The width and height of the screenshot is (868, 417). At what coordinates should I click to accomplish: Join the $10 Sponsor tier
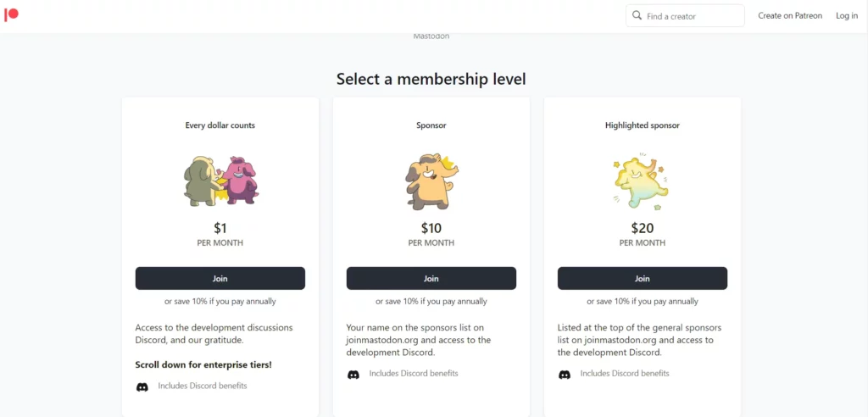point(431,279)
